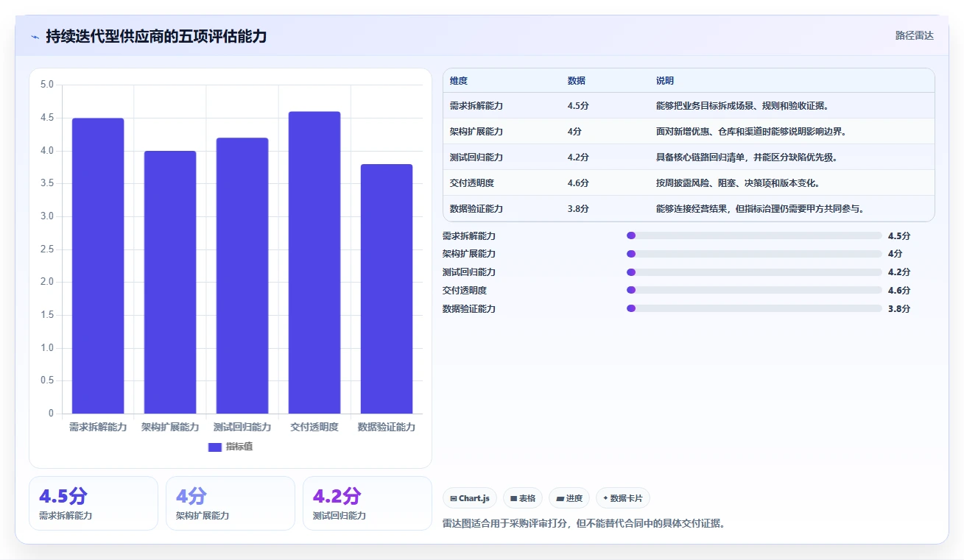Click the 交付透明度 table row name
This screenshot has width=964, height=560.
(472, 183)
